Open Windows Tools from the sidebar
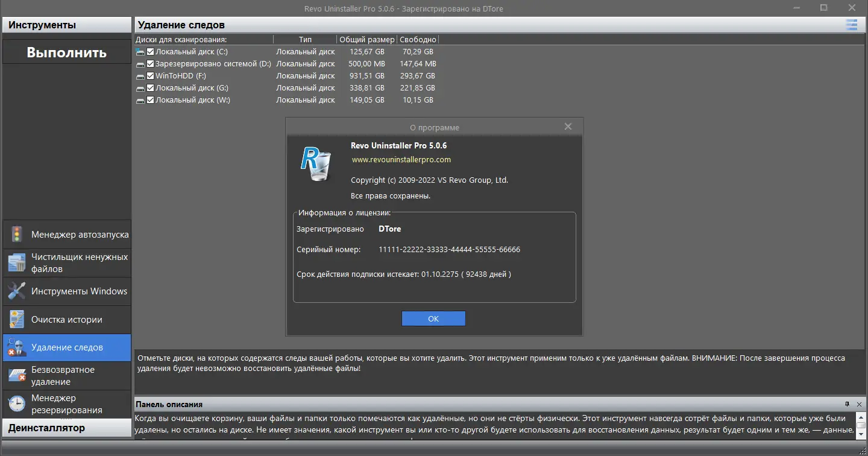This screenshot has height=456, width=868. pos(66,291)
